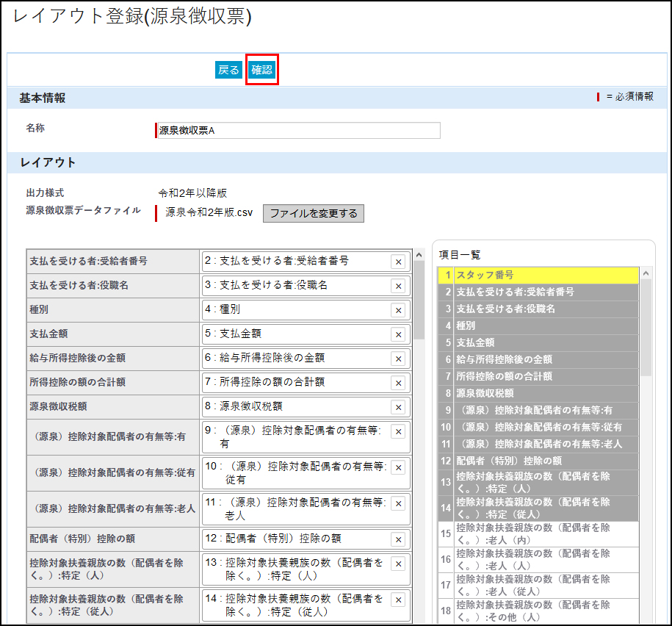
Task: Clear the 5 : 支払金額 mapping using X
Action: [398, 335]
